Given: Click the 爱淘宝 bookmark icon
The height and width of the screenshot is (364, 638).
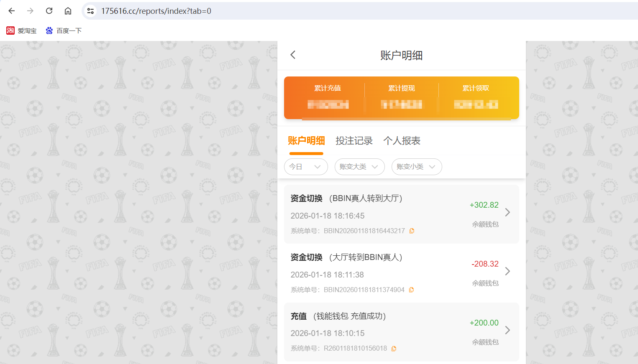Looking at the screenshot, I should point(10,30).
